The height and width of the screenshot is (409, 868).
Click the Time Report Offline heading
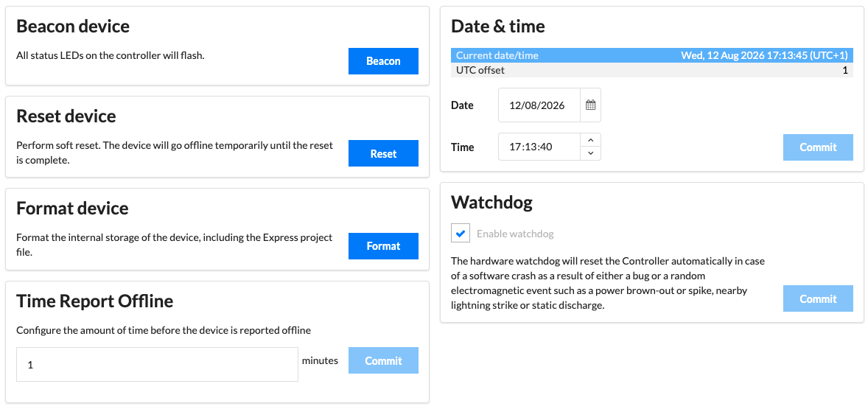coord(94,301)
